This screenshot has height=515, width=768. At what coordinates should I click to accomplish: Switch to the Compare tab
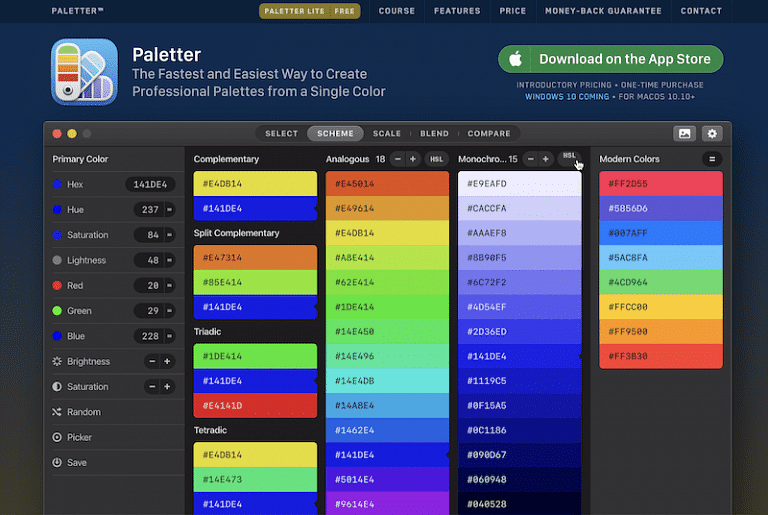pos(489,133)
